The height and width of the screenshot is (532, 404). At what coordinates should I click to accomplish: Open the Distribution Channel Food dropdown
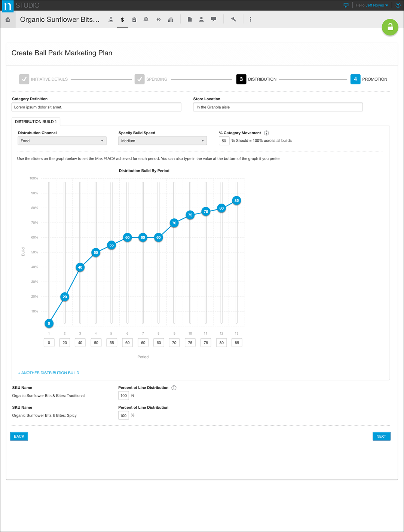(x=62, y=141)
